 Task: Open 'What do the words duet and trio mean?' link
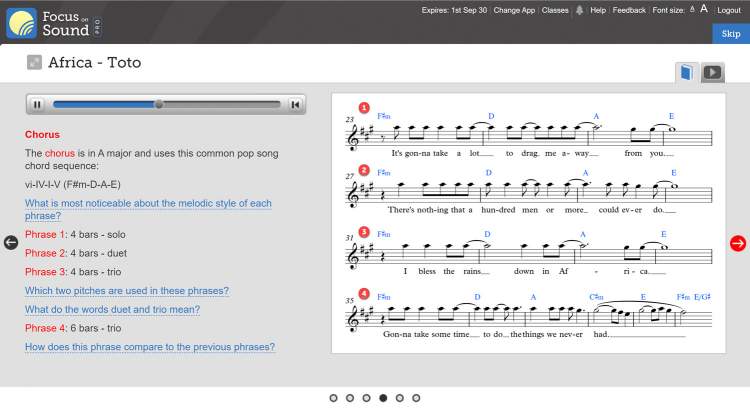(112, 309)
